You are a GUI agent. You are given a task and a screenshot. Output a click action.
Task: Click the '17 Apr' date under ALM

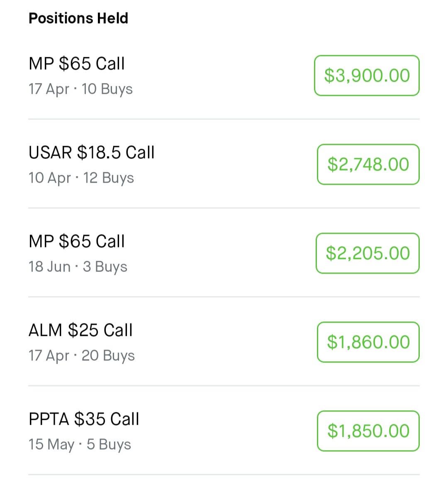(x=49, y=356)
